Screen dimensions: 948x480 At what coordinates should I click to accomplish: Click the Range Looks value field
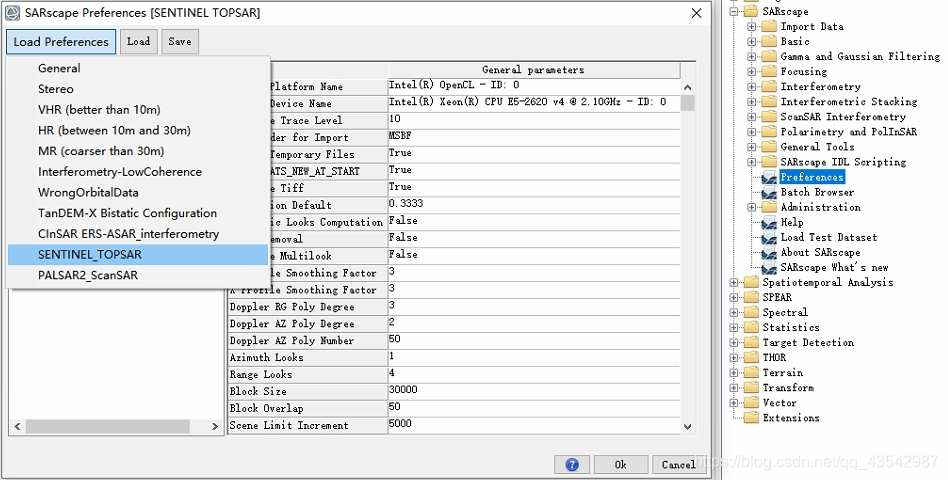[534, 374]
